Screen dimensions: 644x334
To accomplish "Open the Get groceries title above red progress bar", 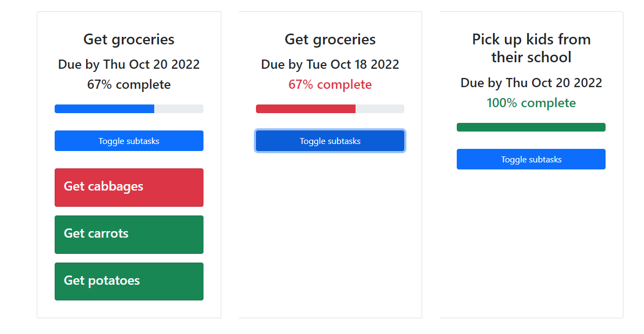I will 330,40.
